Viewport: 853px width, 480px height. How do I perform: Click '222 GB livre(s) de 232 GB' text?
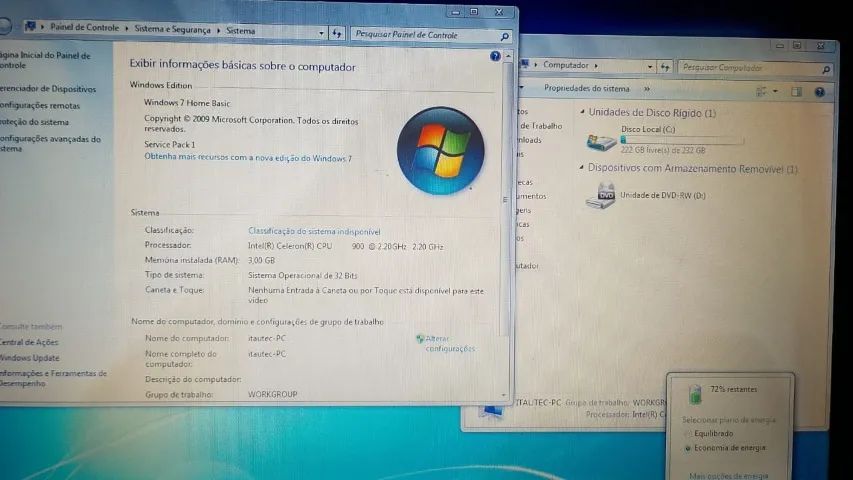[x=663, y=150]
